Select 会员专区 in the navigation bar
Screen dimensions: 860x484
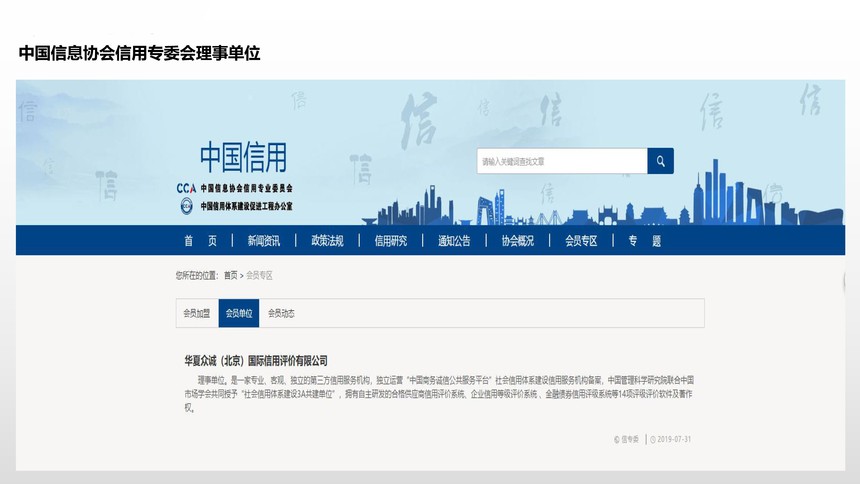(581, 241)
